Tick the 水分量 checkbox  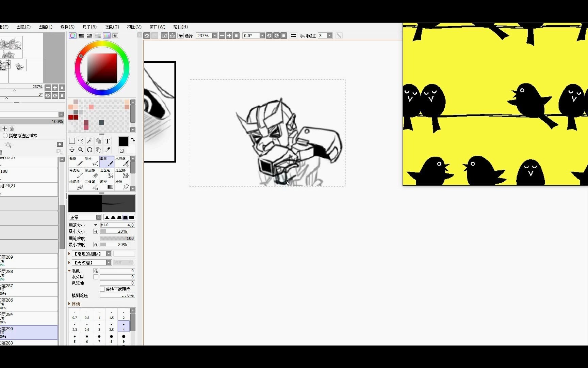pyautogui.click(x=96, y=277)
